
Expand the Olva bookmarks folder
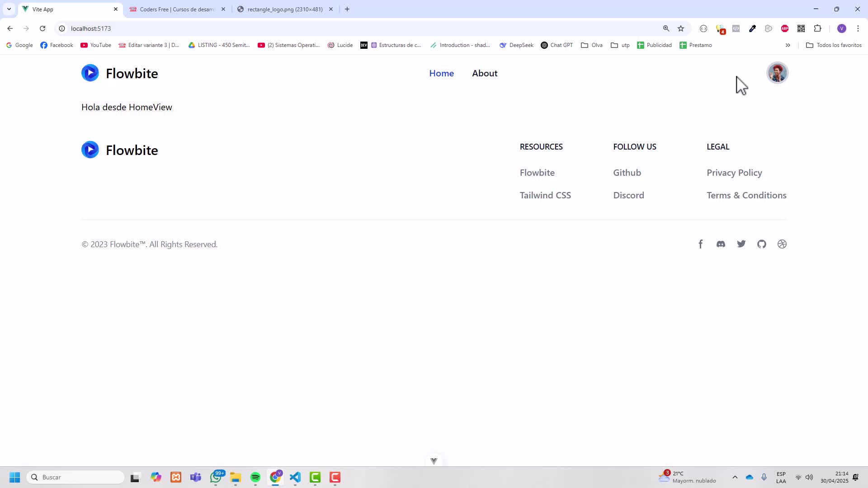[x=592, y=45]
